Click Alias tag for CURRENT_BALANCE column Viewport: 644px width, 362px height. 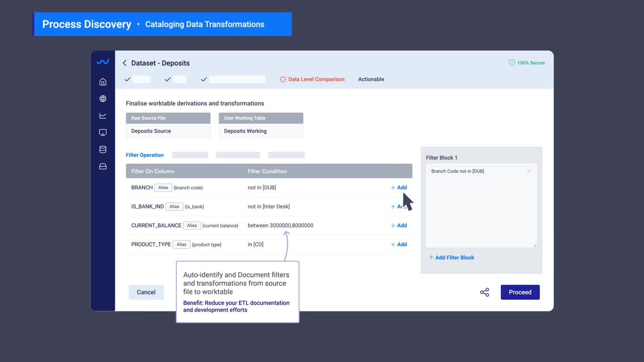pyautogui.click(x=192, y=226)
